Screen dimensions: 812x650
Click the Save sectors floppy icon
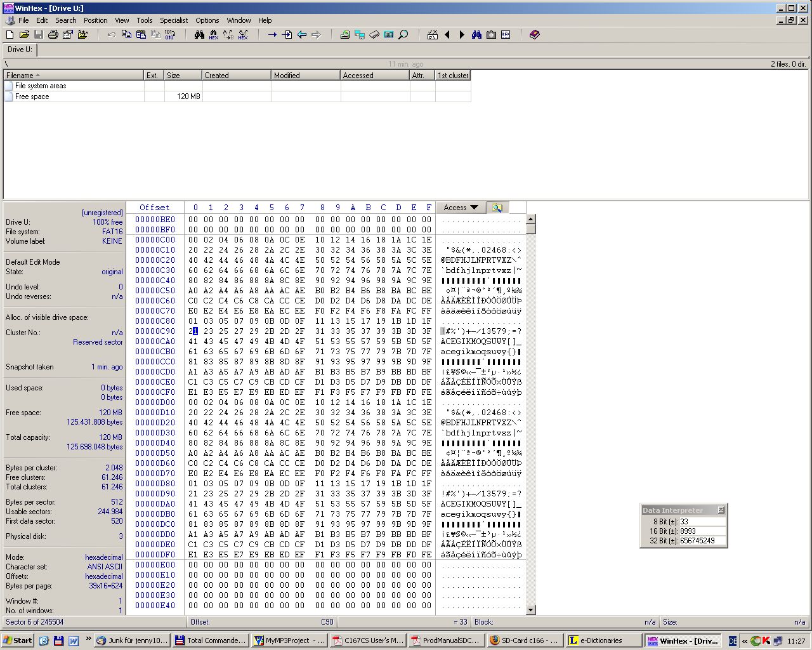point(39,35)
